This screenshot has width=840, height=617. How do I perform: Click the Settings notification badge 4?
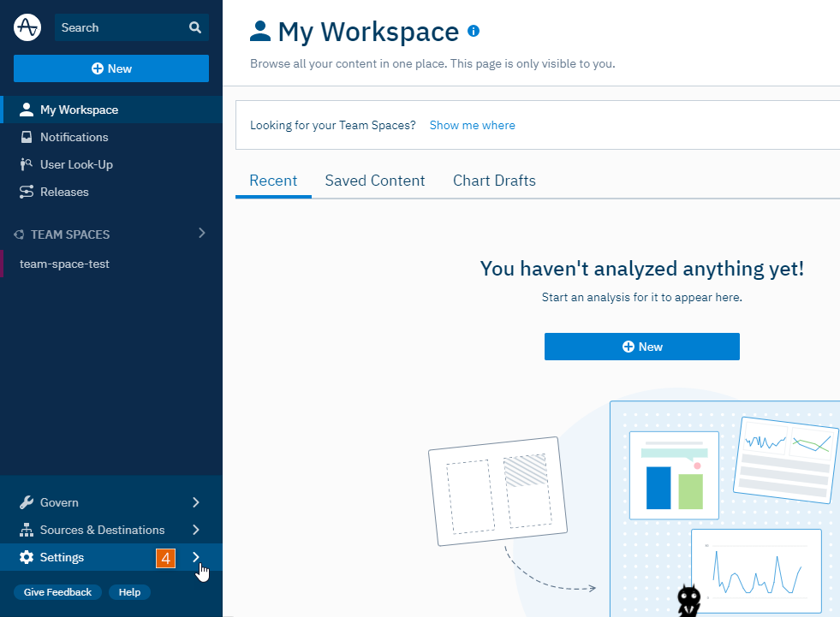(165, 558)
